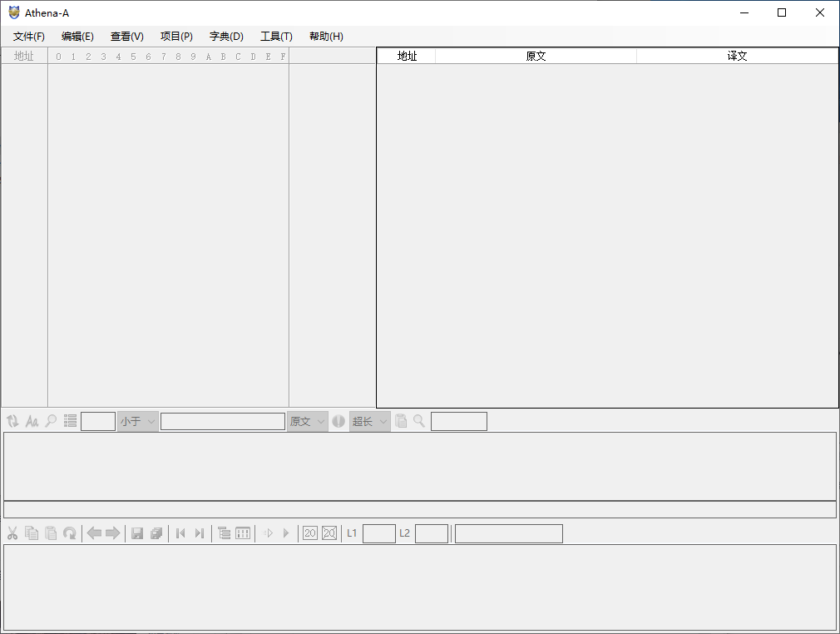The image size is (840, 634).
Task: Click the jump-to-first-record icon
Action: [x=180, y=533]
